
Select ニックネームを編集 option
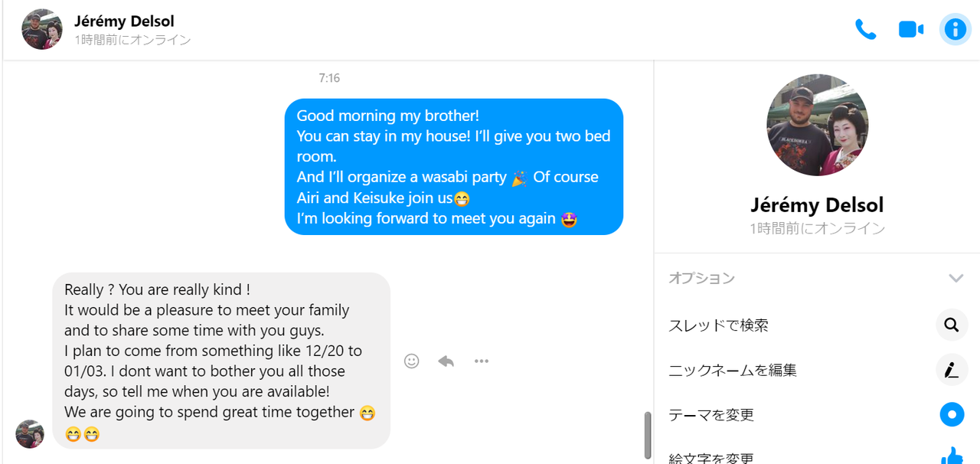click(x=733, y=371)
